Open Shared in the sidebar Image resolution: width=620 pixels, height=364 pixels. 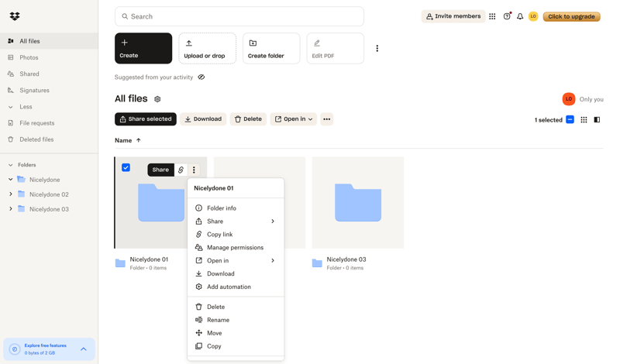point(49,74)
